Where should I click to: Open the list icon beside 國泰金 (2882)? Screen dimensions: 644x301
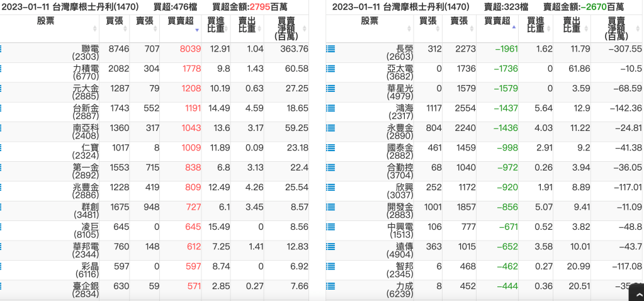pyautogui.click(x=330, y=147)
